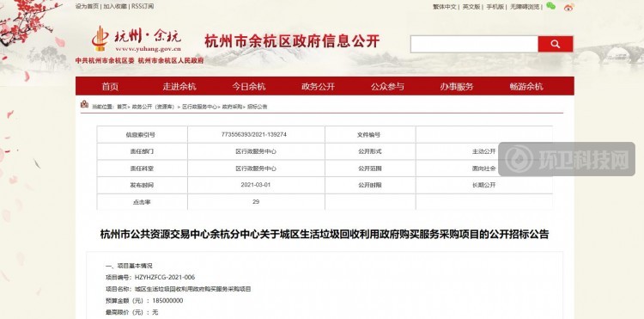Viewport: 644px width, 319px height.
Task: Click the 责任科室 label cell
Action: point(142,169)
